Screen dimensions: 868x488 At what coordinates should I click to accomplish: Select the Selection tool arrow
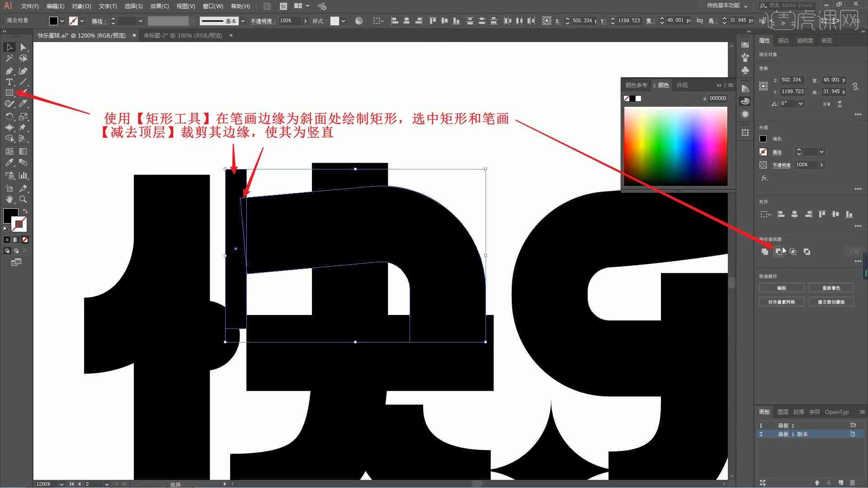[x=8, y=47]
